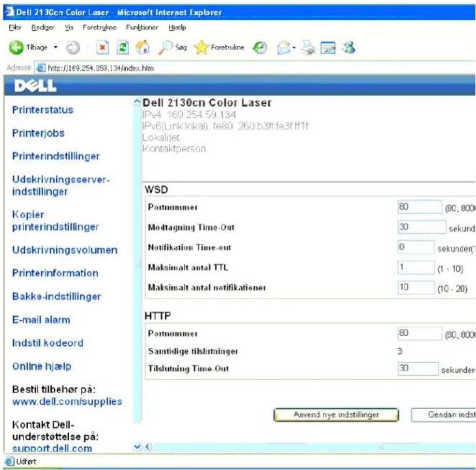Click the Stop loading red X icon
Viewport: 476px width, 470px height.
point(103,48)
